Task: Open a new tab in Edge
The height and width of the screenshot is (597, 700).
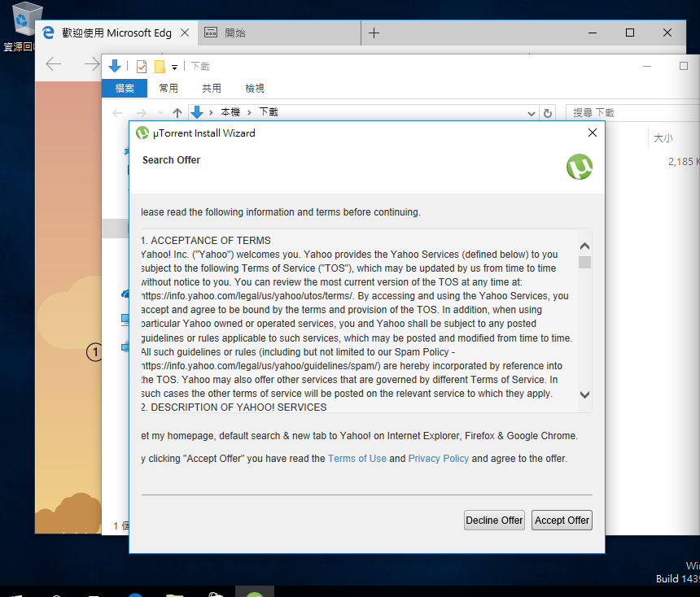Action: tap(374, 33)
